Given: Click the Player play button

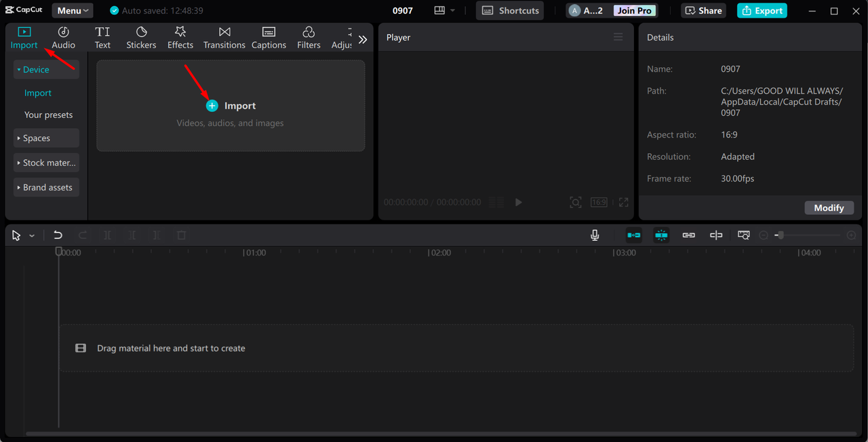Looking at the screenshot, I should (x=519, y=202).
